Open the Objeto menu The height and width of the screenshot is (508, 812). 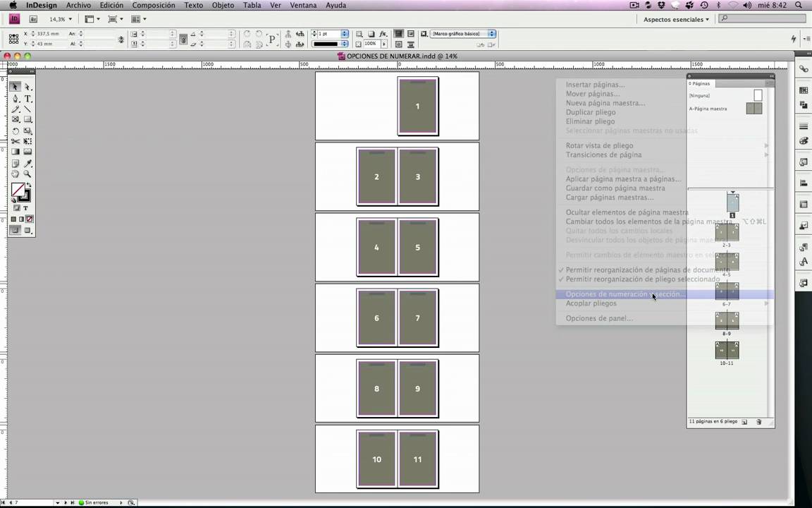[x=223, y=5]
